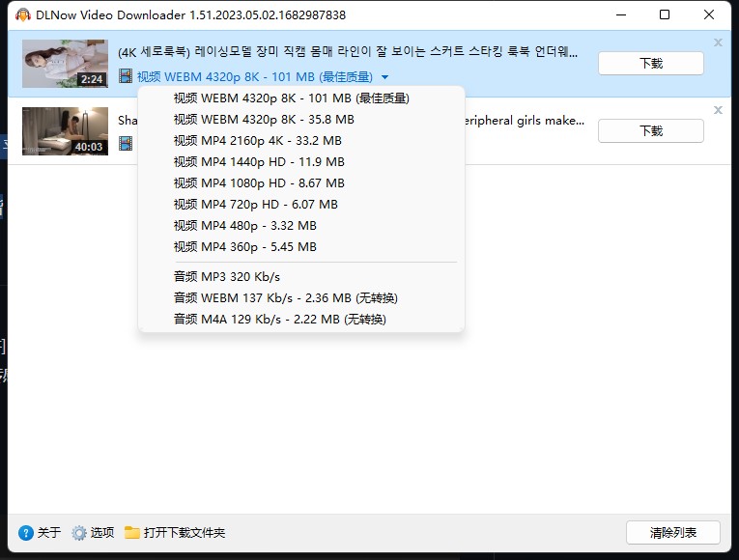Click the film icon of the first video
Viewport: 739px width, 560px height.
coord(126,76)
